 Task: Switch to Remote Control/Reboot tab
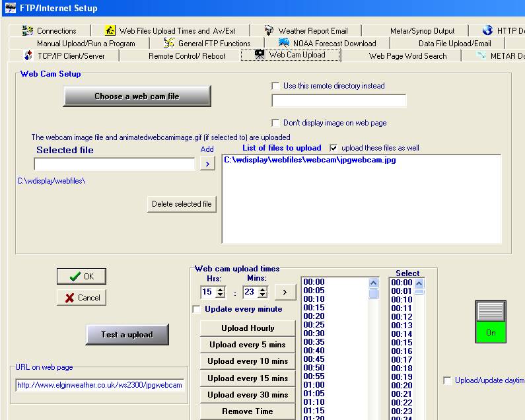click(187, 56)
